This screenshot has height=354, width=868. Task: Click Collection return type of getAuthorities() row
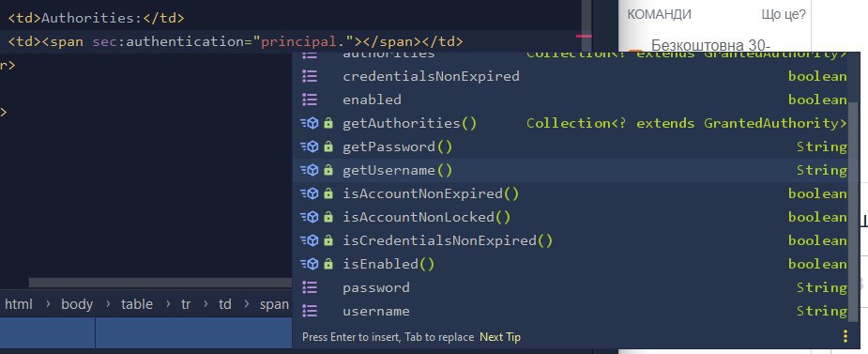(x=687, y=124)
